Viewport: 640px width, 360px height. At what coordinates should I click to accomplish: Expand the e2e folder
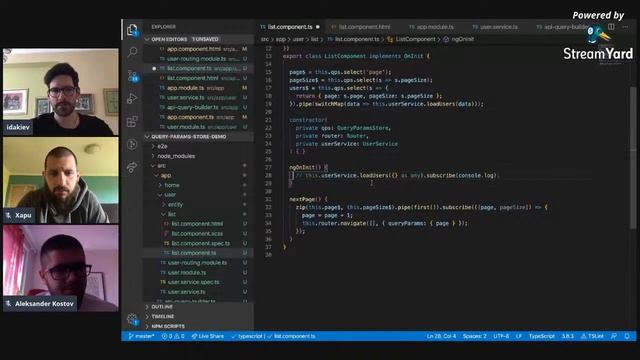point(162,146)
